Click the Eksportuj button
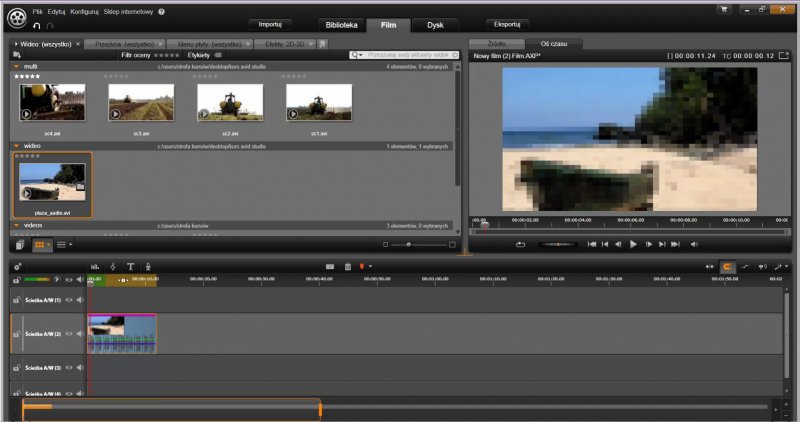 pos(508,23)
